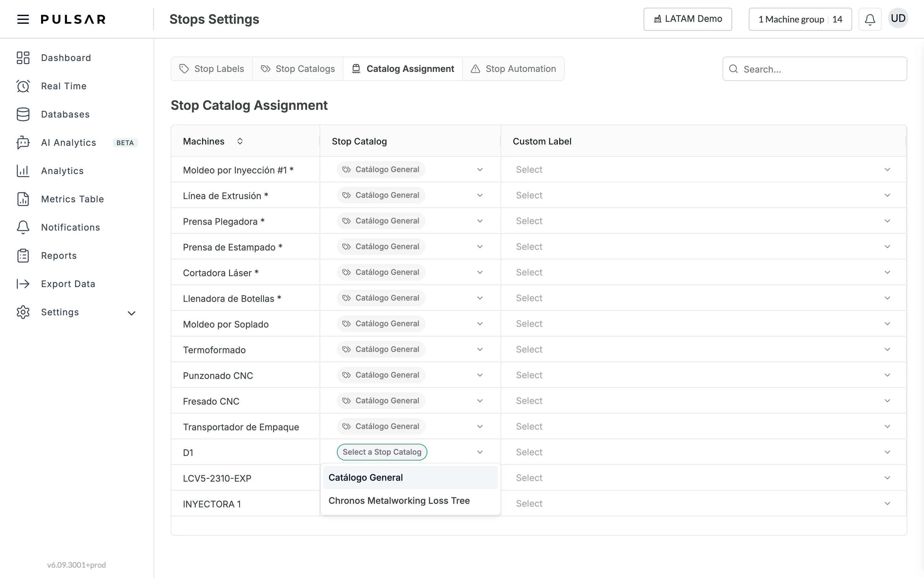Click the search magnifier icon
924x578 pixels.
tap(733, 69)
